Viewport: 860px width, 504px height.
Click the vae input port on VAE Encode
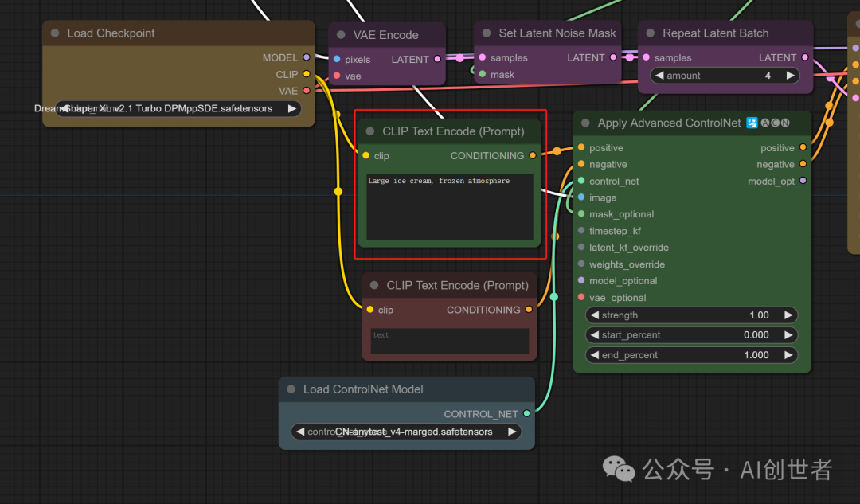337,76
